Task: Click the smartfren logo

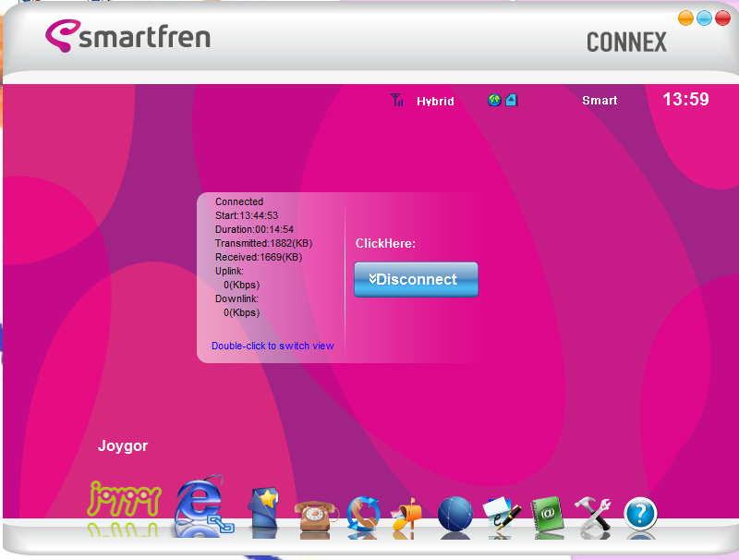Action: coord(127,36)
